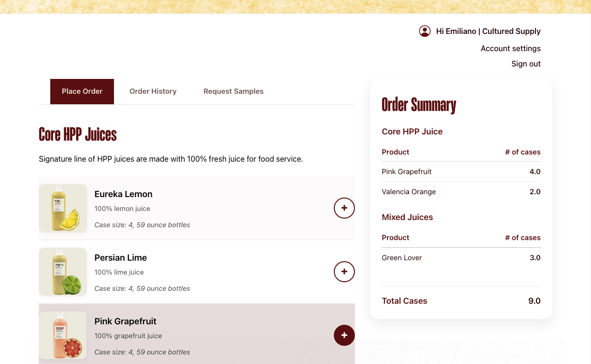The image size is (591, 364).
Task: Go to the Request Samples tab
Action: [233, 91]
